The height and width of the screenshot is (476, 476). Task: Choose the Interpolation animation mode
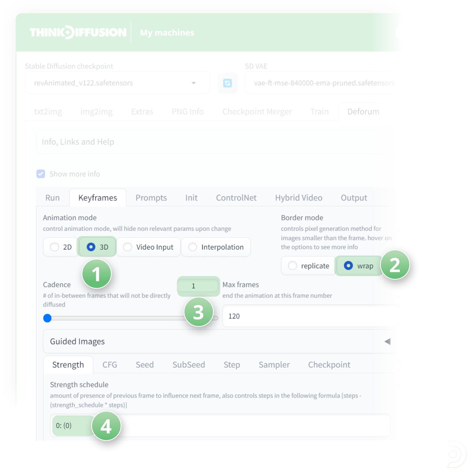coord(193,247)
